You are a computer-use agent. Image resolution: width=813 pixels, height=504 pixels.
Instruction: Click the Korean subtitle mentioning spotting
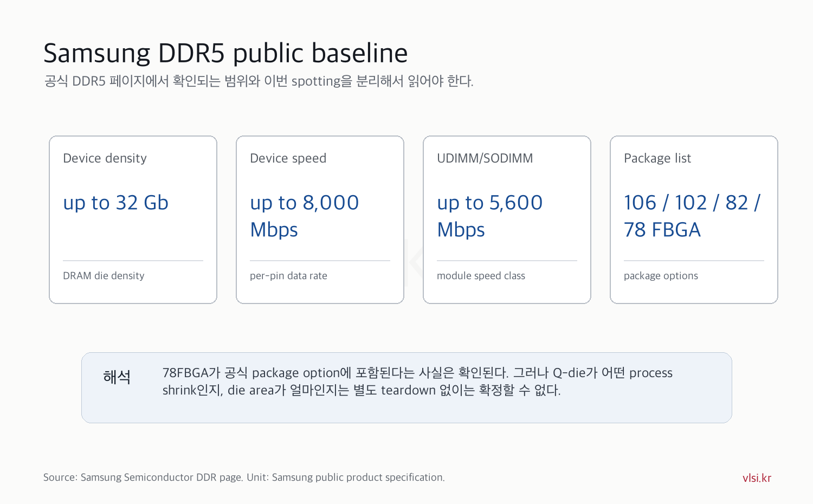[259, 81]
